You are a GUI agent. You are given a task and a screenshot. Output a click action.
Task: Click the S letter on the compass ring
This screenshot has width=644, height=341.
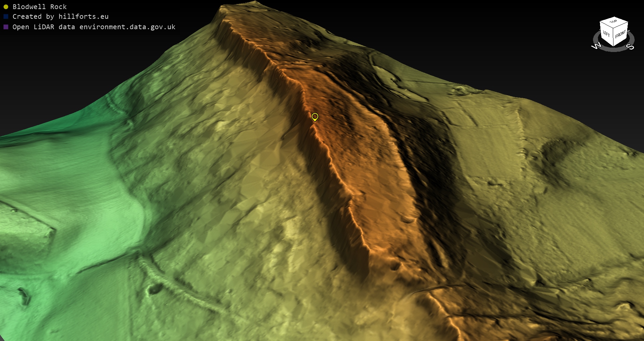[x=631, y=47]
